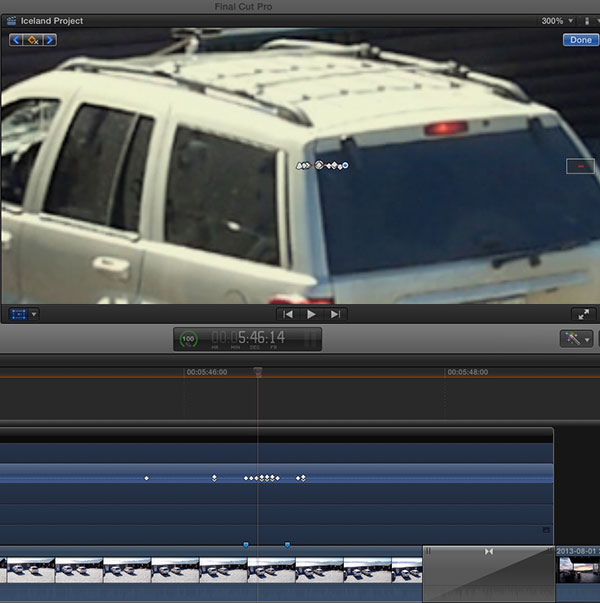Click the clapperboard project icon
The height and width of the screenshot is (603, 600).
11,21
